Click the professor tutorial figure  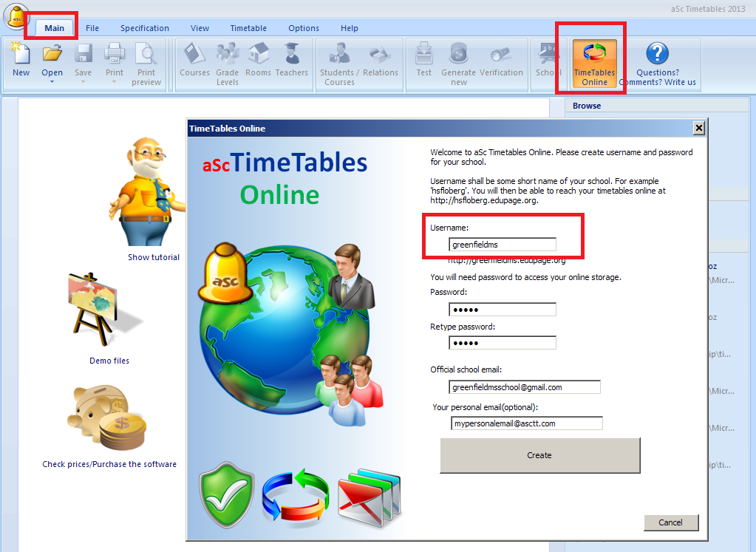click(146, 191)
